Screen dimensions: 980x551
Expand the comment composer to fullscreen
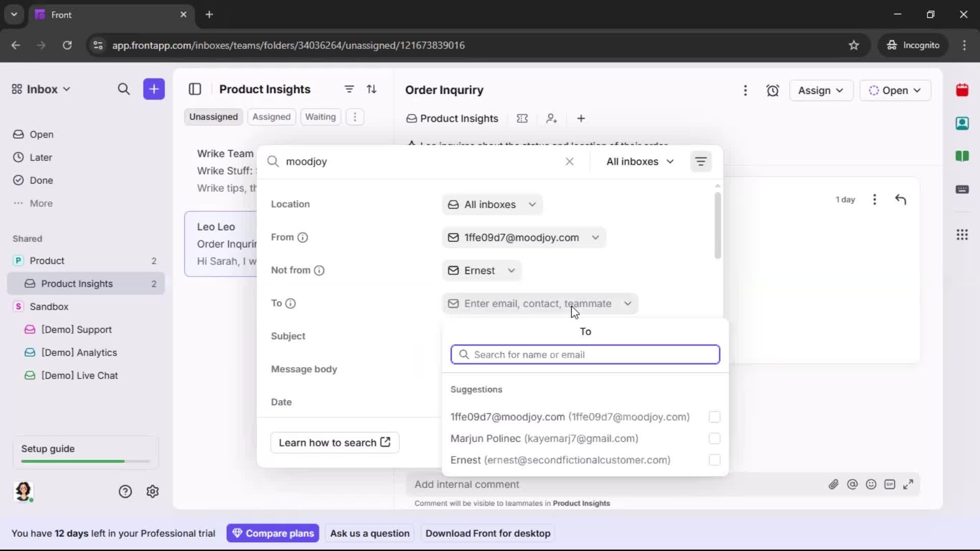(x=909, y=484)
